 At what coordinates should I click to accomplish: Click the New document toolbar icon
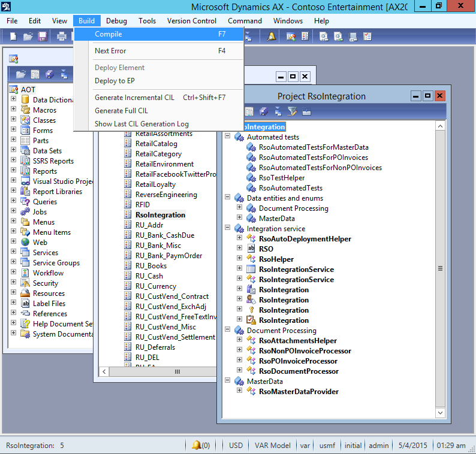tap(13, 37)
